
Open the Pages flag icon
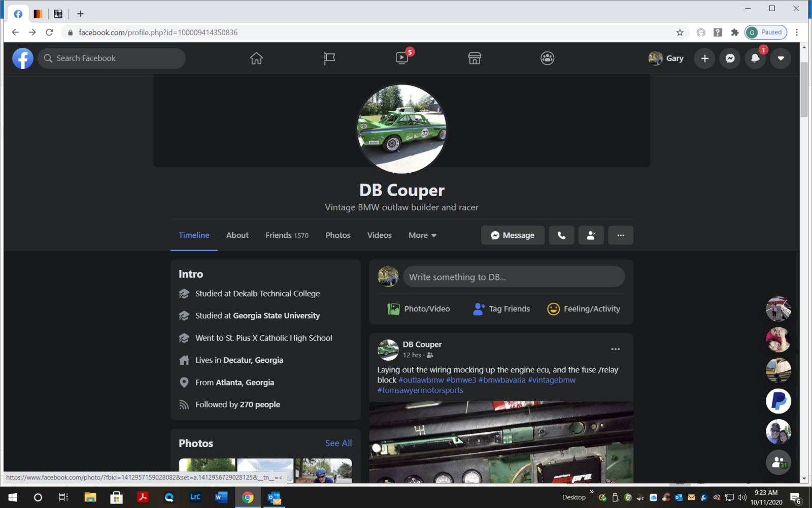[x=329, y=58]
